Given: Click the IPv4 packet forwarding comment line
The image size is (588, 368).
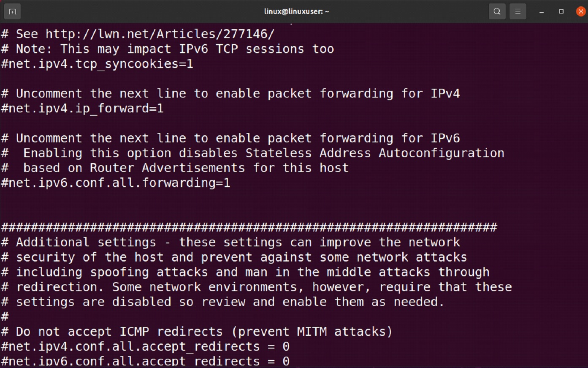Looking at the screenshot, I should pos(230,93).
